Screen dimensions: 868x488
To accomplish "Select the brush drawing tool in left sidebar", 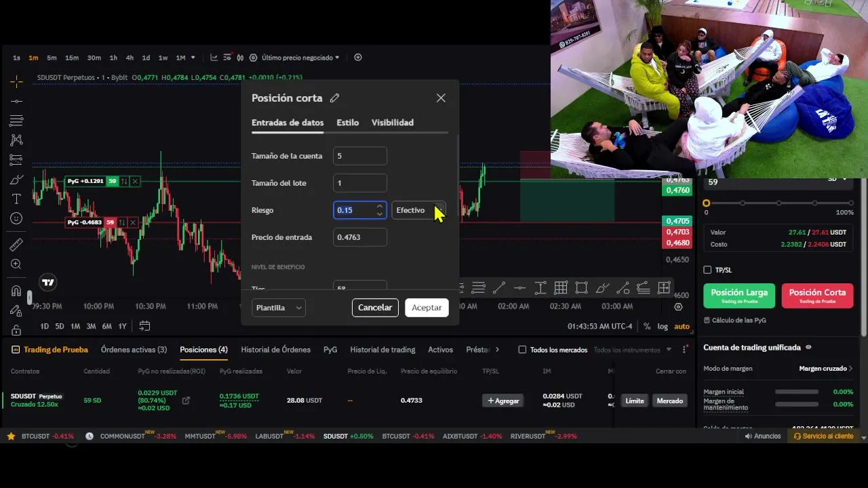I will tap(16, 180).
